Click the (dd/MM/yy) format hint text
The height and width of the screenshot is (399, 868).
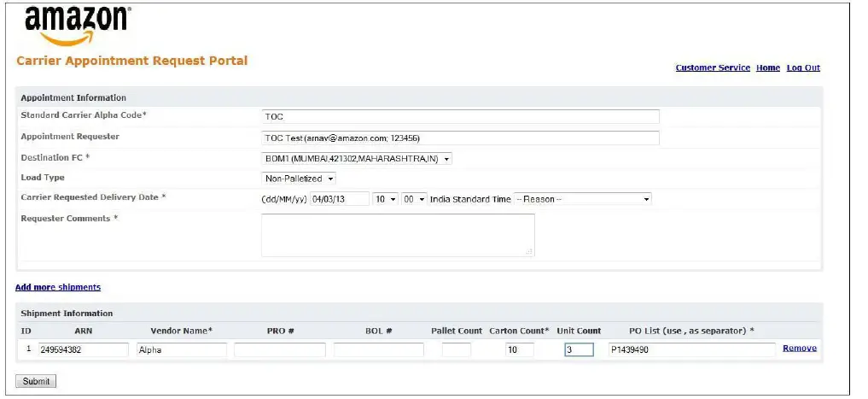(x=284, y=199)
